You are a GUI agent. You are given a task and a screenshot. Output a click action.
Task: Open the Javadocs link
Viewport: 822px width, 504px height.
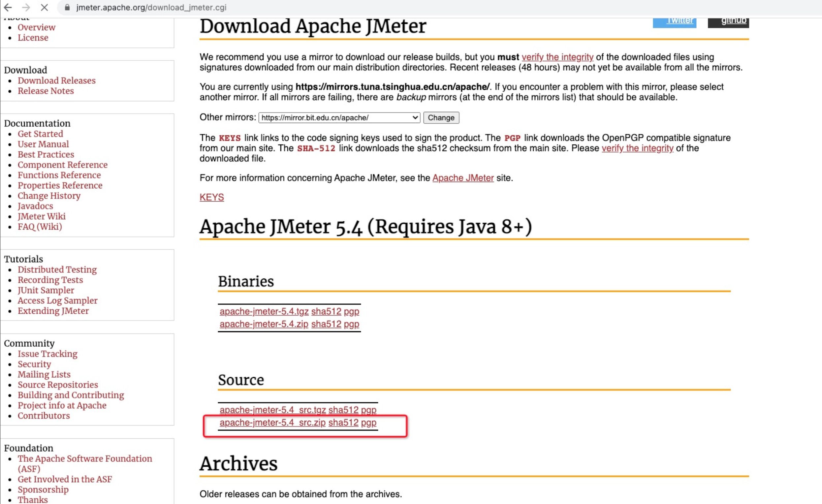pos(35,206)
